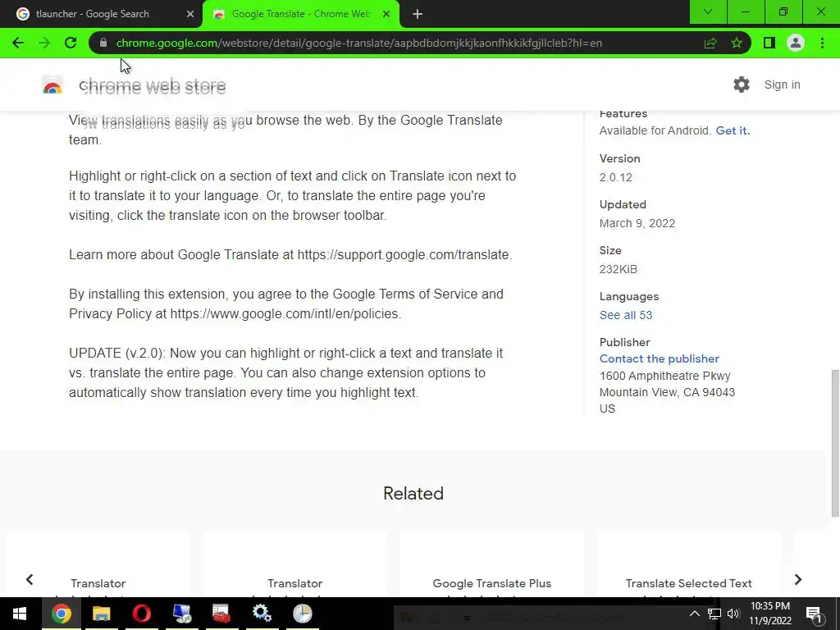Open the browser side panel

point(769,43)
